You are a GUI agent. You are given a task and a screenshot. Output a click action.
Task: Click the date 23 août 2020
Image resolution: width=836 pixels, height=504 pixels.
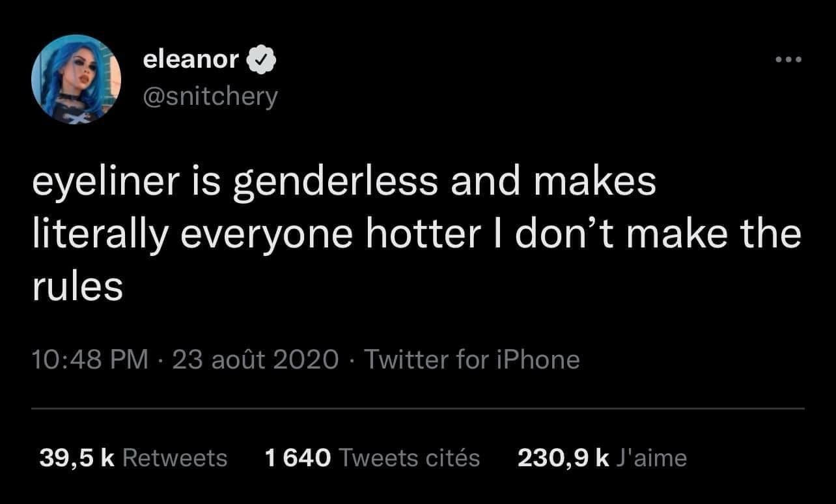coord(255,359)
